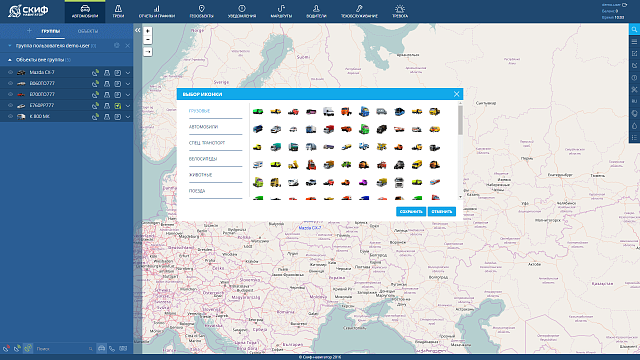
Task: Select Грузовые category in icon dialog
Action: coord(199,111)
